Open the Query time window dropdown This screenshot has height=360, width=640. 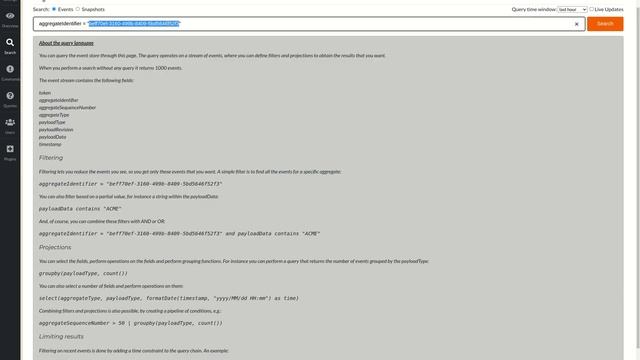coord(572,9)
